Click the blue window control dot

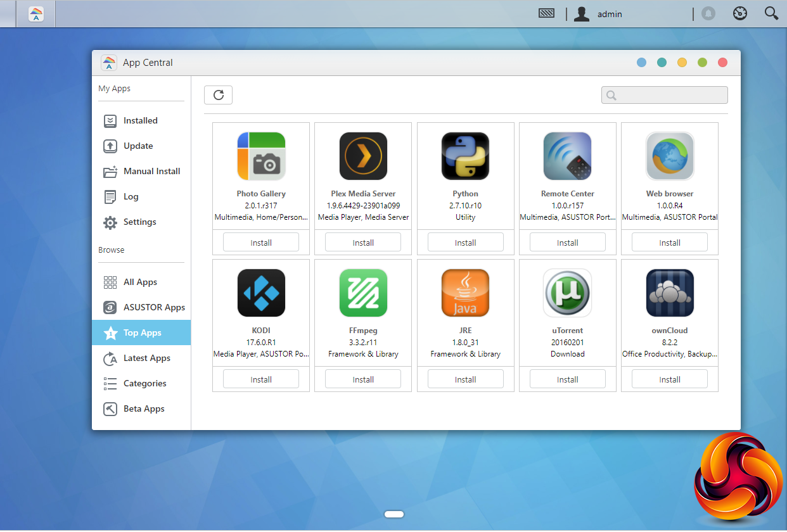(x=641, y=63)
